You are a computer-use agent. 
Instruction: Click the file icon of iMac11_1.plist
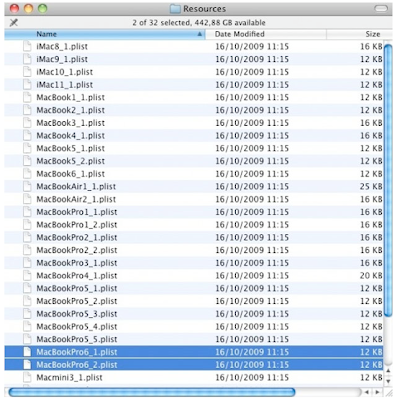coord(27,84)
